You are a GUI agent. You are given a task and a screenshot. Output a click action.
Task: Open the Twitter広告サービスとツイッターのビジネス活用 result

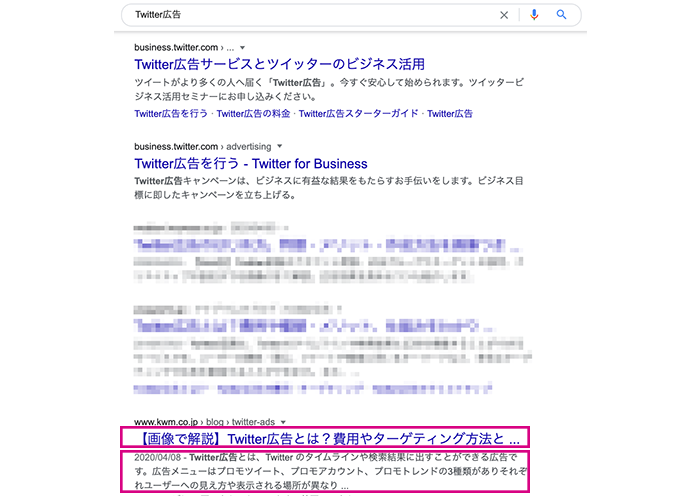click(x=279, y=64)
